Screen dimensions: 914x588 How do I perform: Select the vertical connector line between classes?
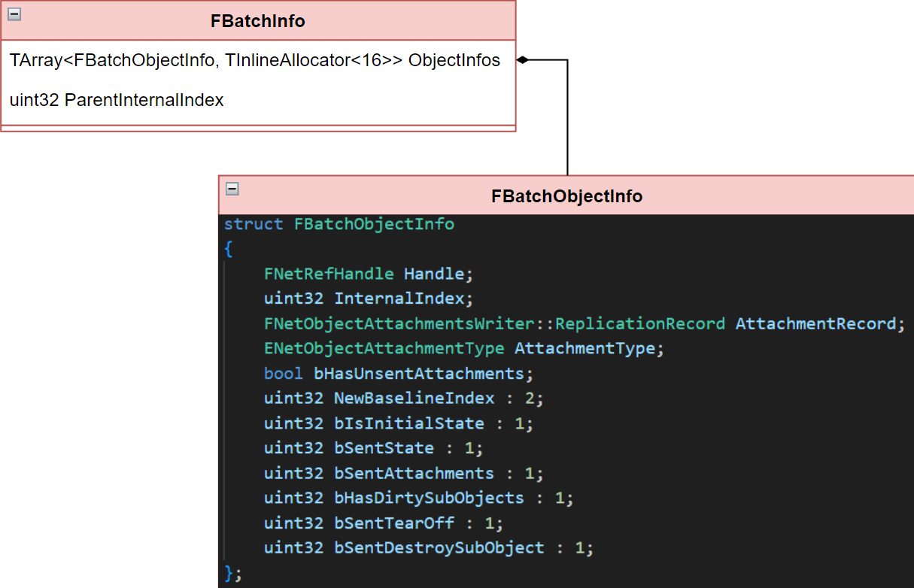[x=567, y=120]
